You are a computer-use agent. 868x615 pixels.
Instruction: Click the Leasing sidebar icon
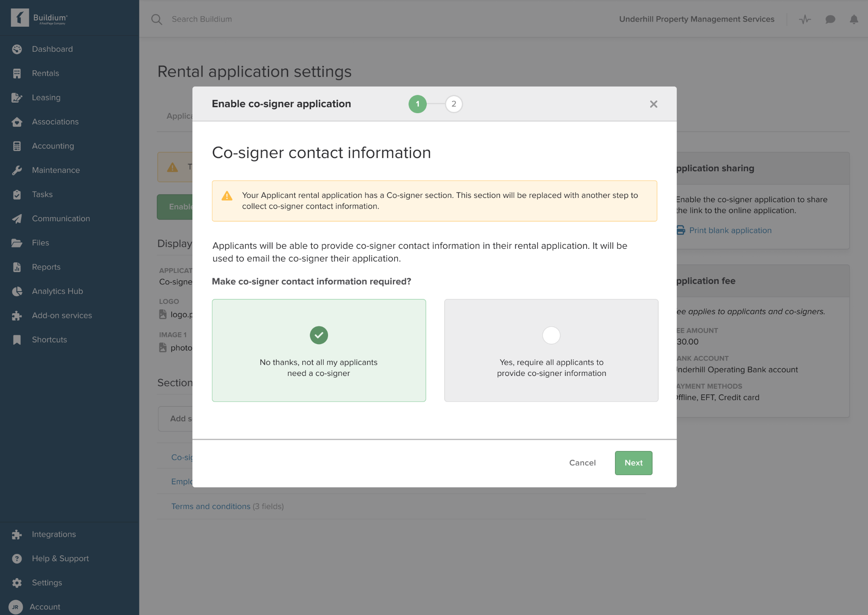pyautogui.click(x=17, y=97)
